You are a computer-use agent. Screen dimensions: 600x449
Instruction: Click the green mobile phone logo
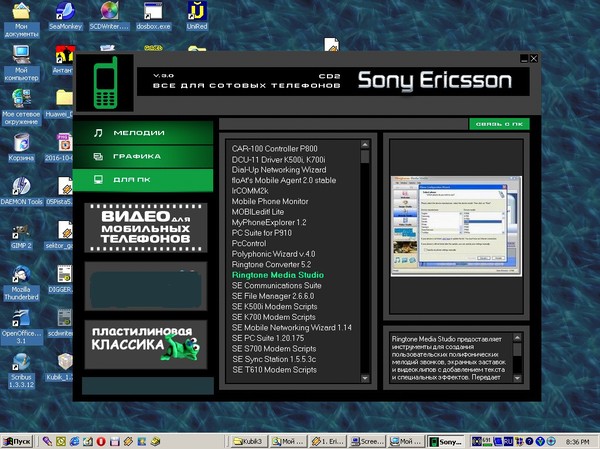tap(105, 82)
